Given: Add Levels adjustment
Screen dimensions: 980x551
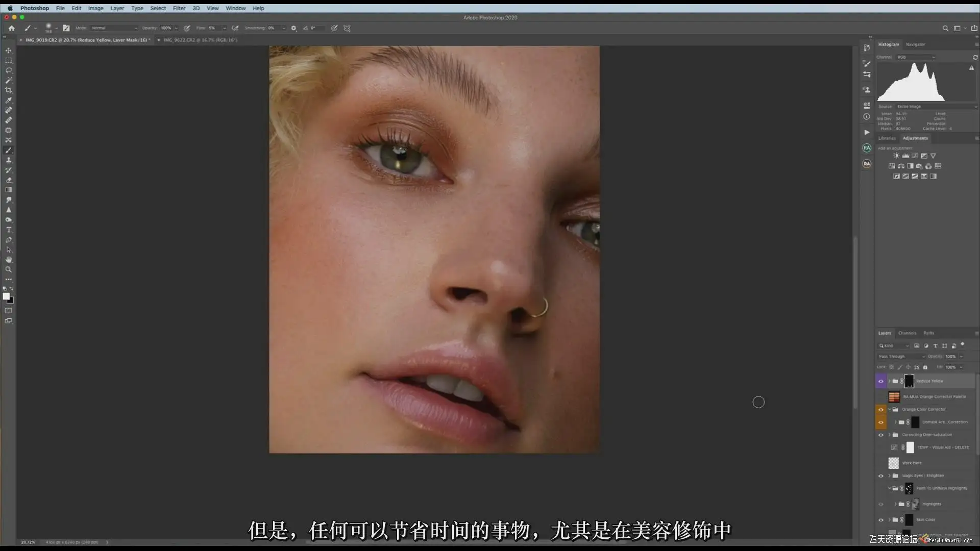Looking at the screenshot, I should [x=905, y=156].
